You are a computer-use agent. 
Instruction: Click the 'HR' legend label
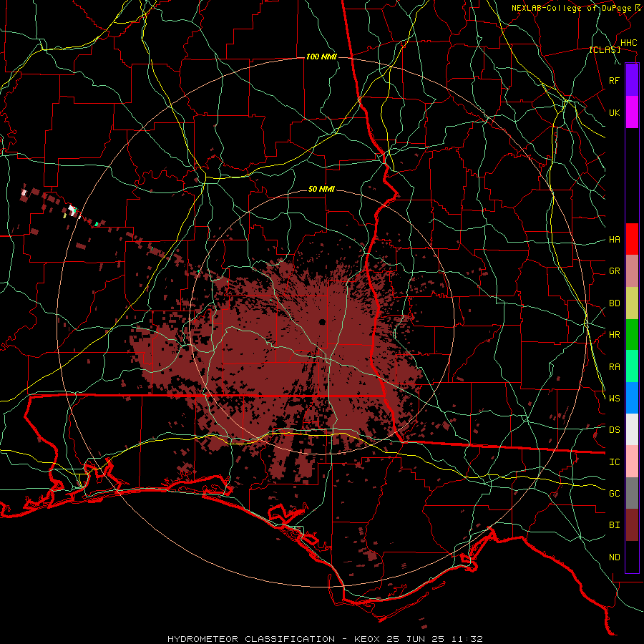coord(614,335)
